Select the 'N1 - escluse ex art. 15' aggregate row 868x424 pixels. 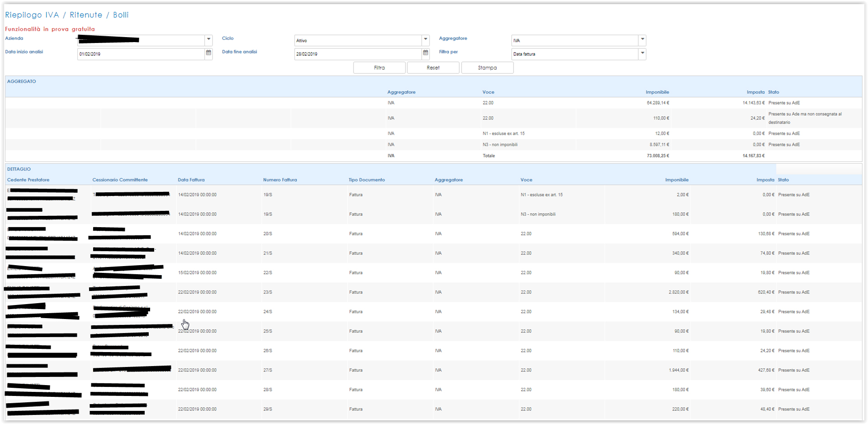(x=434, y=133)
